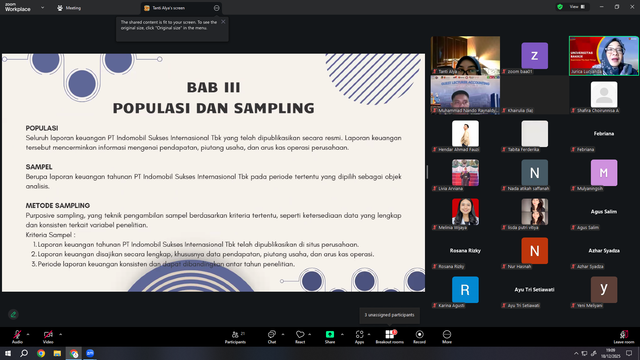Image resolution: width=640 pixels, height=360 pixels.
Task: Open the Windows Start menu
Action: coord(8,353)
